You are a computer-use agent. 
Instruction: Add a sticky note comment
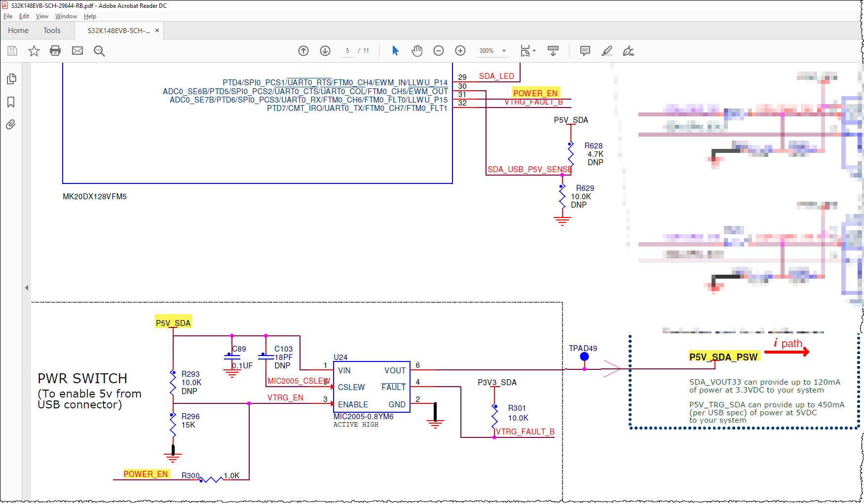click(585, 51)
